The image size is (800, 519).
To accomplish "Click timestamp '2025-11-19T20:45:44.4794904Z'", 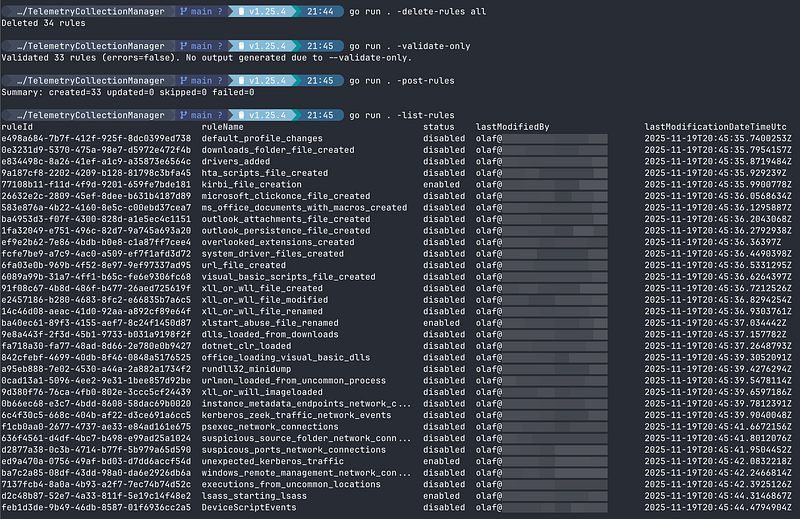I will pos(718,507).
